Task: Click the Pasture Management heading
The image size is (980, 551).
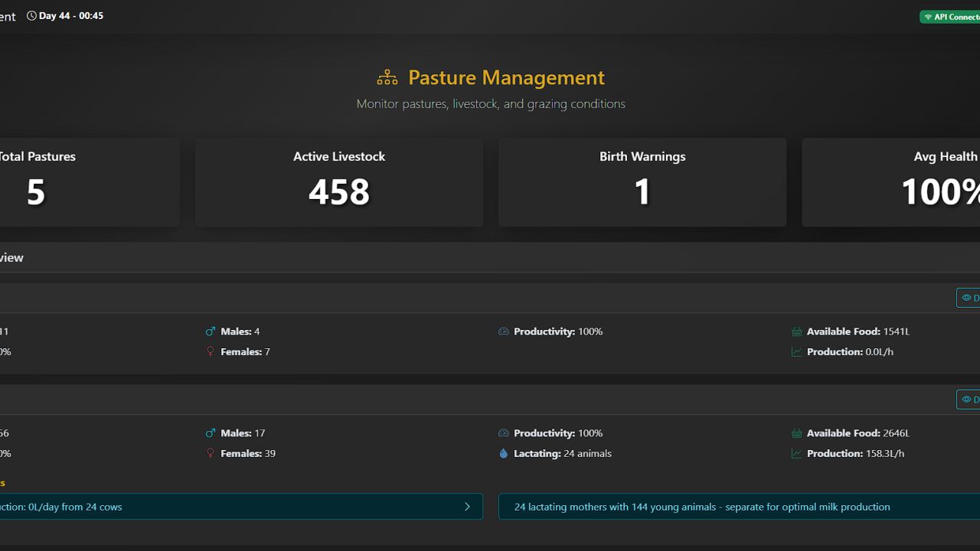Action: pos(506,77)
